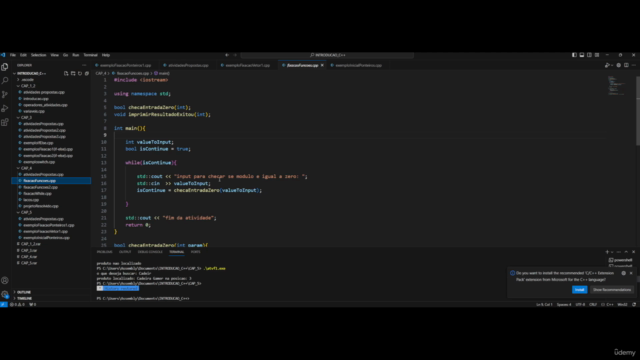The image size is (640, 360).
Task: Open notifications bell in status bar
Action: (x=634, y=304)
